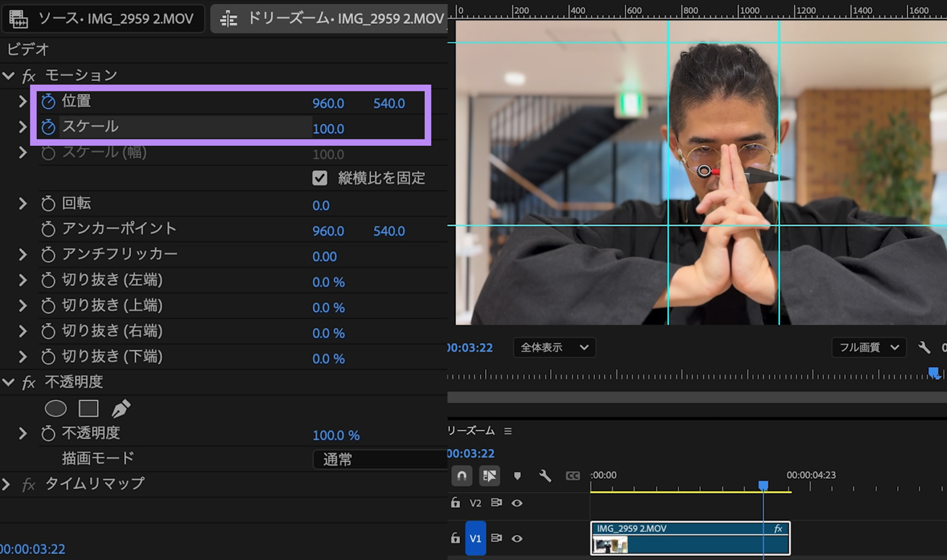
Task: Uncheck the 縦横比を固定 checkbox
Action: pos(320,178)
